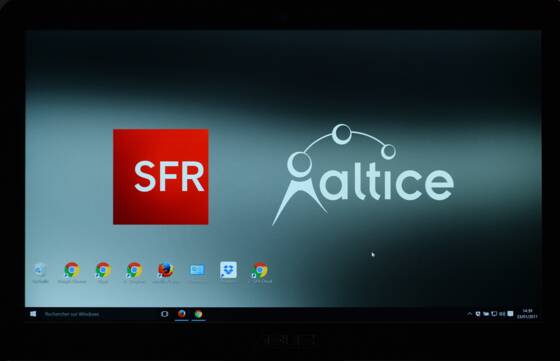Click the red SFR logo on wallpaper
This screenshot has width=560, height=361.
tap(161, 177)
